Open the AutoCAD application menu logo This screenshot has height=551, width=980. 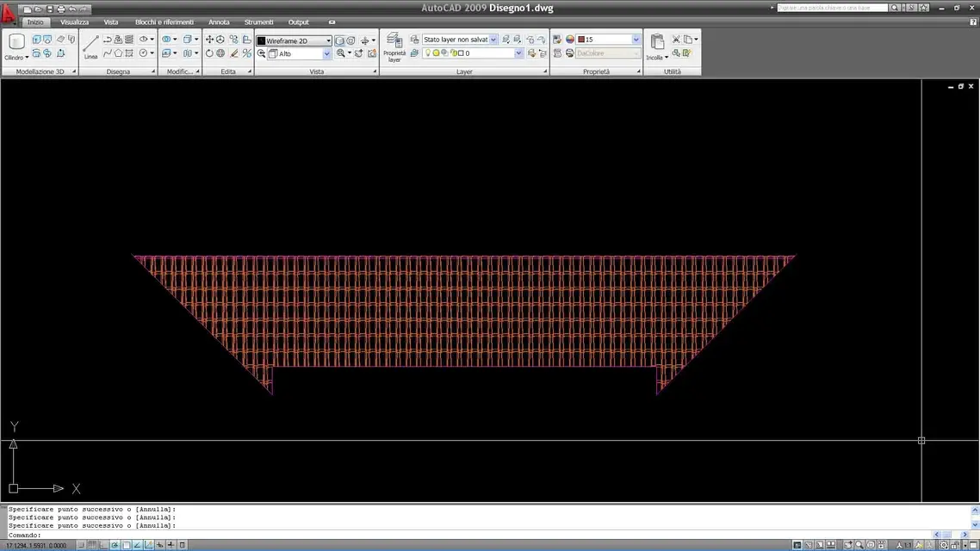tap(8, 13)
